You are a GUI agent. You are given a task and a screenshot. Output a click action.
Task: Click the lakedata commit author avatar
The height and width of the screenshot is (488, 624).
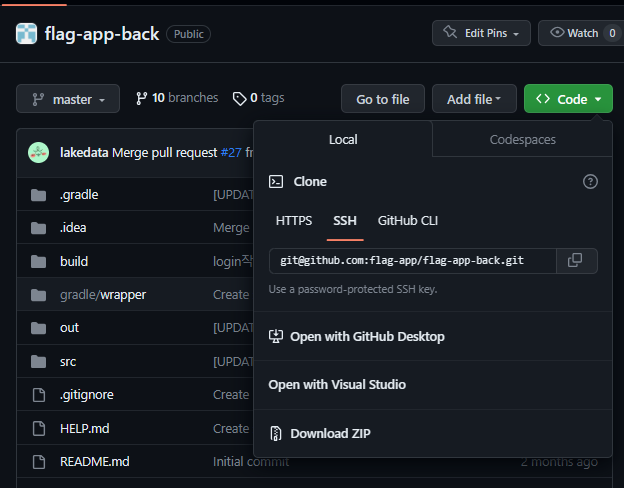tap(39, 152)
